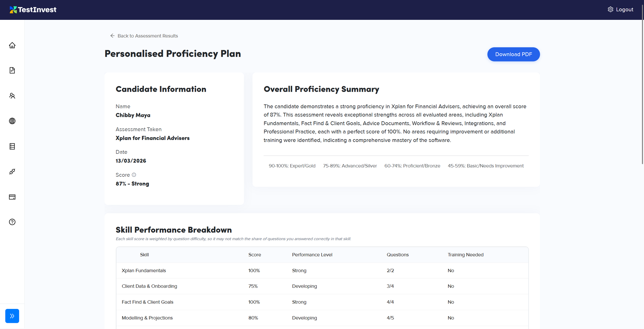Click candidate name Chibby Maya

(x=133, y=115)
